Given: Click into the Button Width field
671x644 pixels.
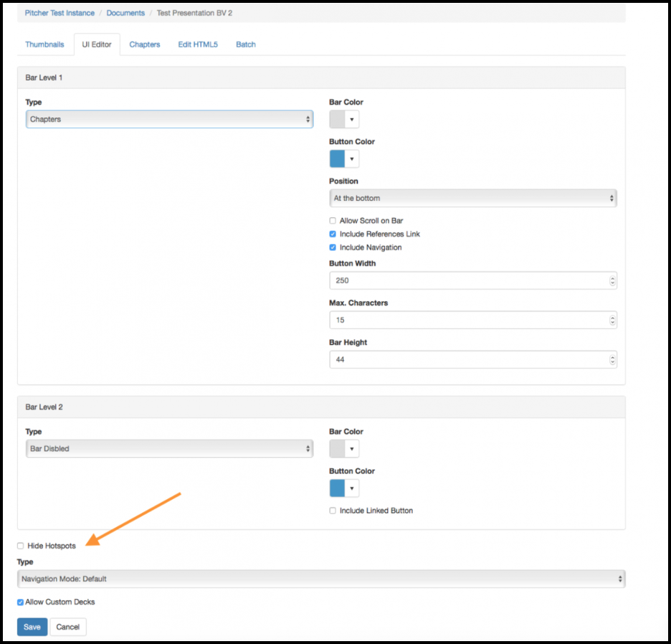Looking at the screenshot, I should [x=466, y=281].
